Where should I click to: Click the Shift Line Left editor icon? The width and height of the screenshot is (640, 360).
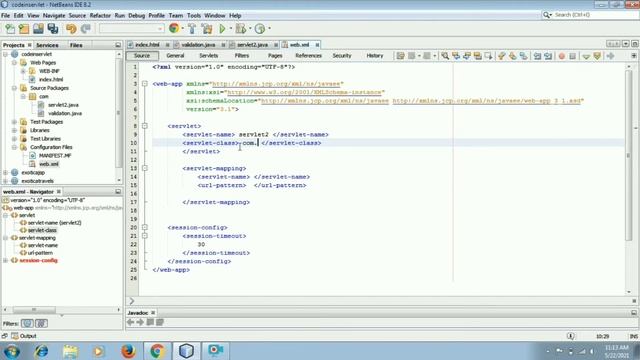tap(537, 56)
